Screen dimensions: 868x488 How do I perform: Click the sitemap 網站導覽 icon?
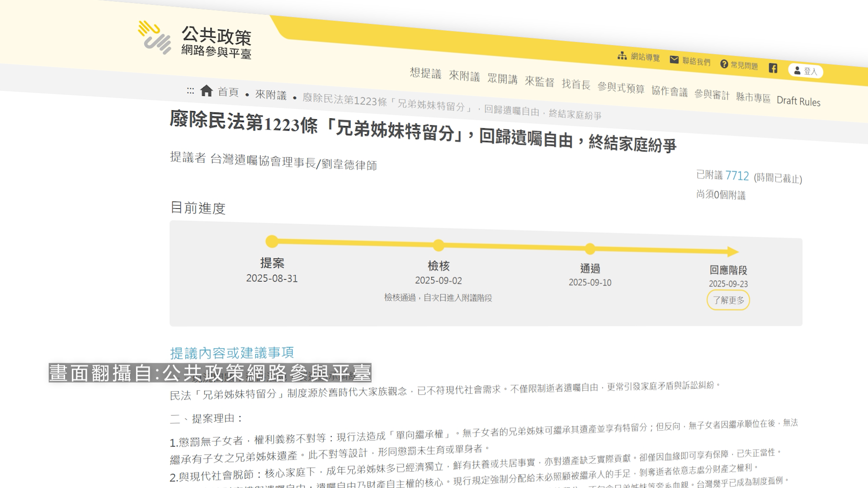coord(622,56)
